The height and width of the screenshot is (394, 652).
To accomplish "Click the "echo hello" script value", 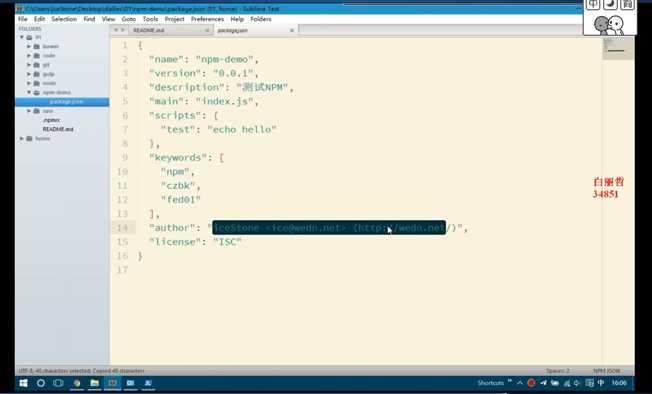I will pos(242,130).
